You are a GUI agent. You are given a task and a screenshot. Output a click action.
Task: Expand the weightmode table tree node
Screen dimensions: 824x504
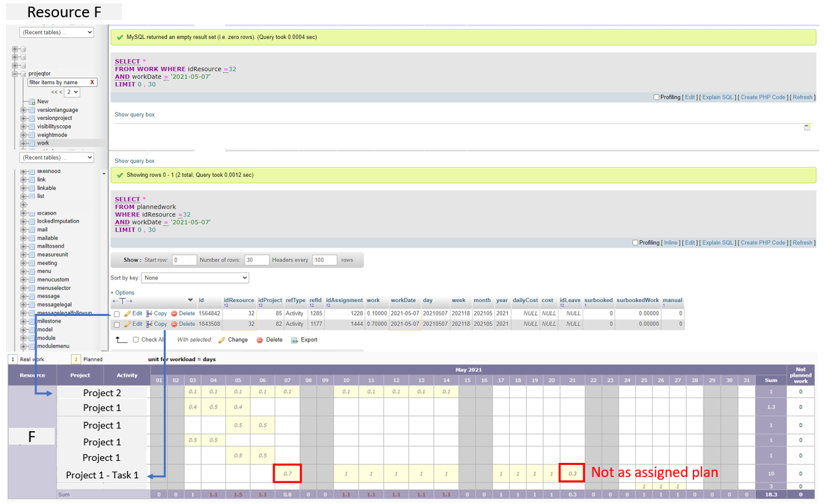point(24,135)
